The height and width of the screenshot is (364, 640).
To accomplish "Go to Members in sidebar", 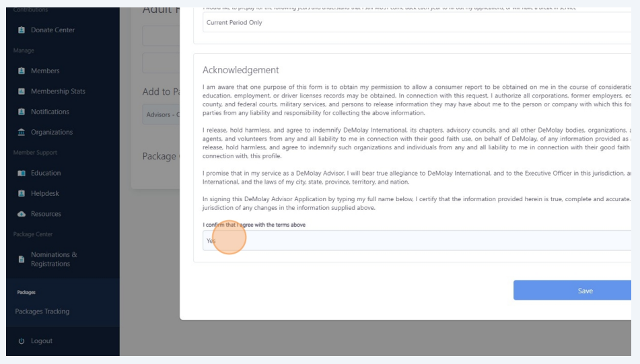I will tap(45, 71).
